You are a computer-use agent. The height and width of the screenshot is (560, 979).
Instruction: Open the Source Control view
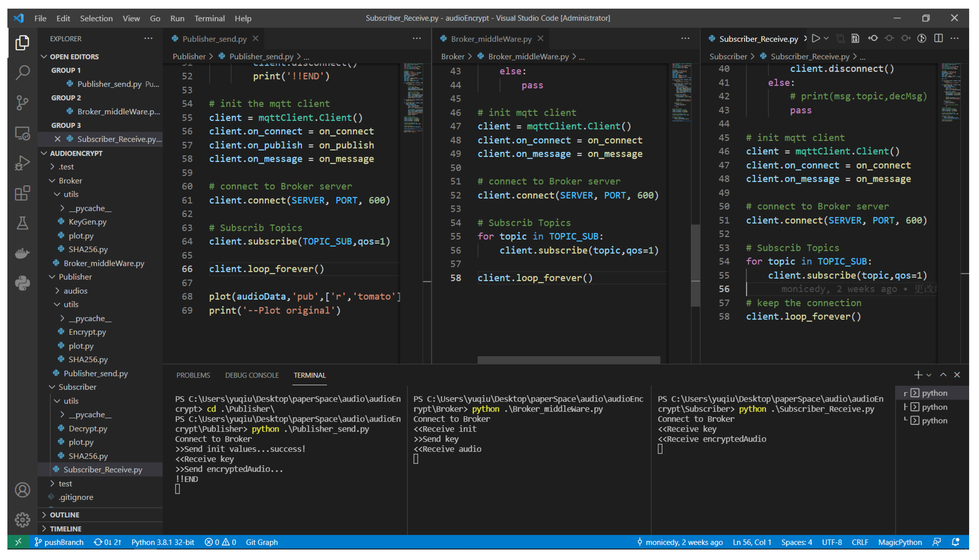click(22, 102)
